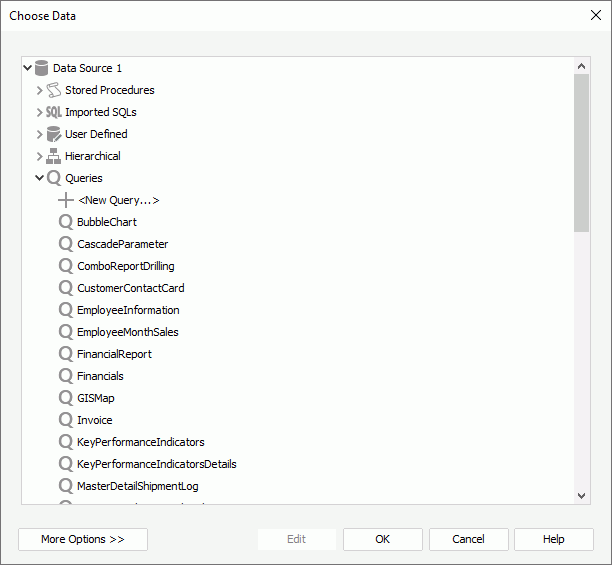The image size is (612, 565).
Task: Expand the Imported SQLs node
Action: click(x=39, y=112)
